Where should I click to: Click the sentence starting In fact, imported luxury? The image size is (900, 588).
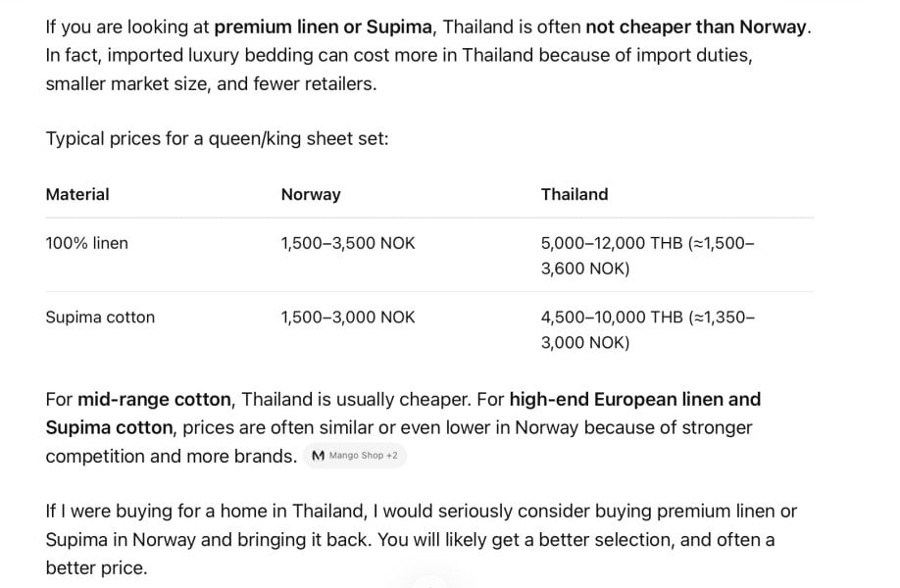pos(399,70)
